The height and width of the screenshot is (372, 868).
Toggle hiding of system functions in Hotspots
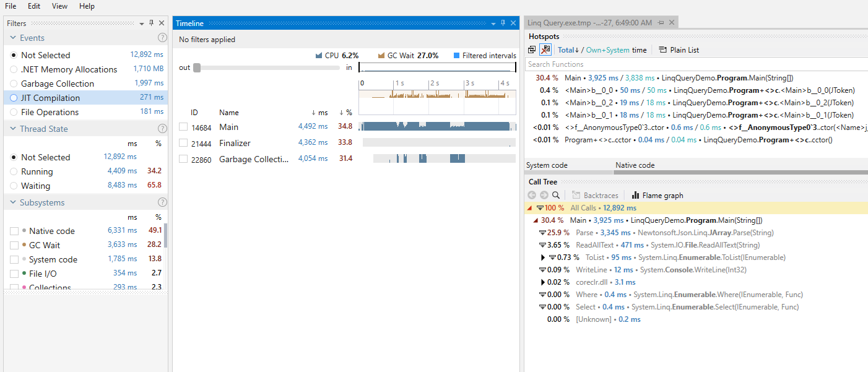pyautogui.click(x=545, y=50)
